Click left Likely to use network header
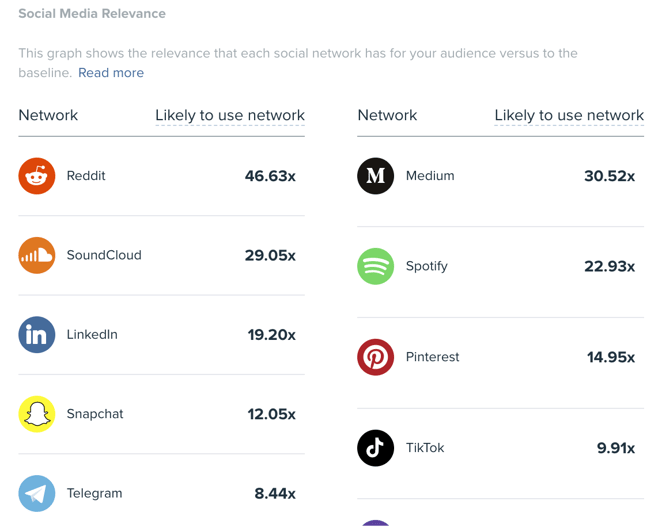 (x=230, y=115)
